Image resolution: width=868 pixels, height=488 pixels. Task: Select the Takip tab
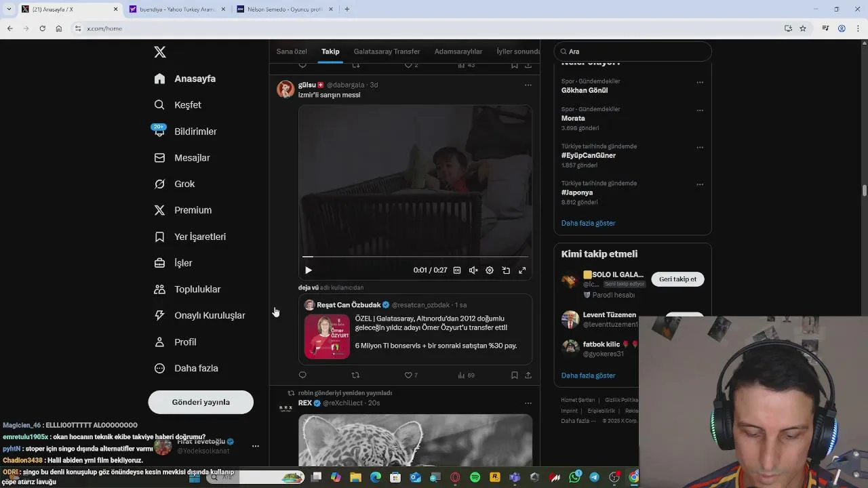330,52
